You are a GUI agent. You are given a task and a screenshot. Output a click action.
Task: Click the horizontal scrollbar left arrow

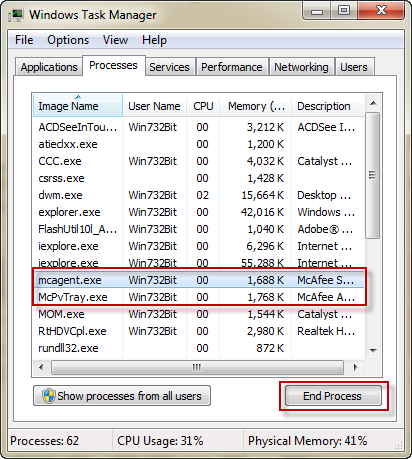(x=41, y=367)
